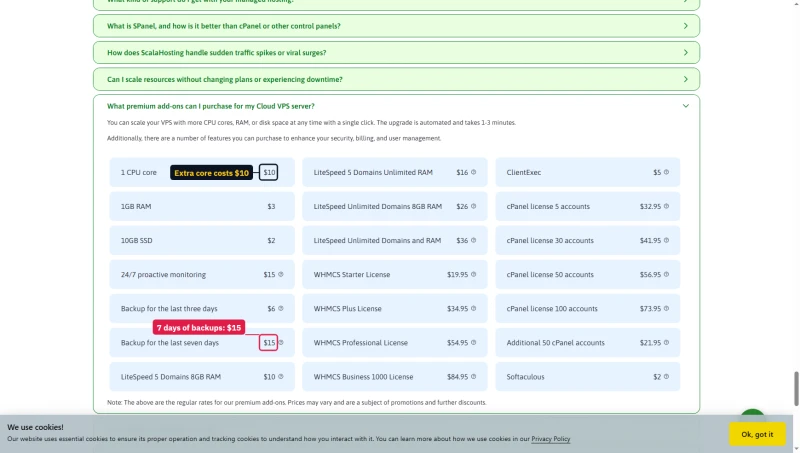Expand the SPanel versus cPanel question
Image resolution: width=800 pixels, height=453 pixels.
tap(396, 26)
